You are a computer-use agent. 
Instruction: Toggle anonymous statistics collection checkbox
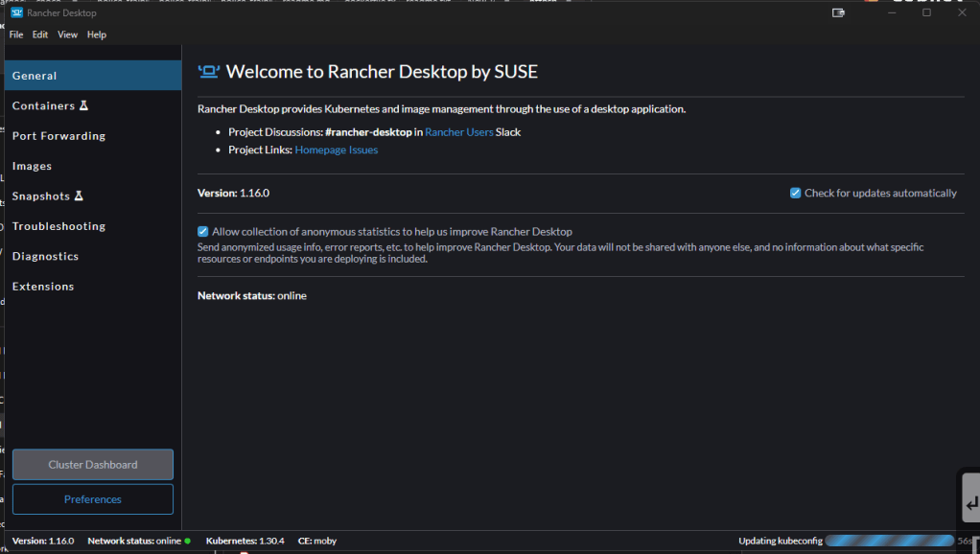(x=202, y=232)
